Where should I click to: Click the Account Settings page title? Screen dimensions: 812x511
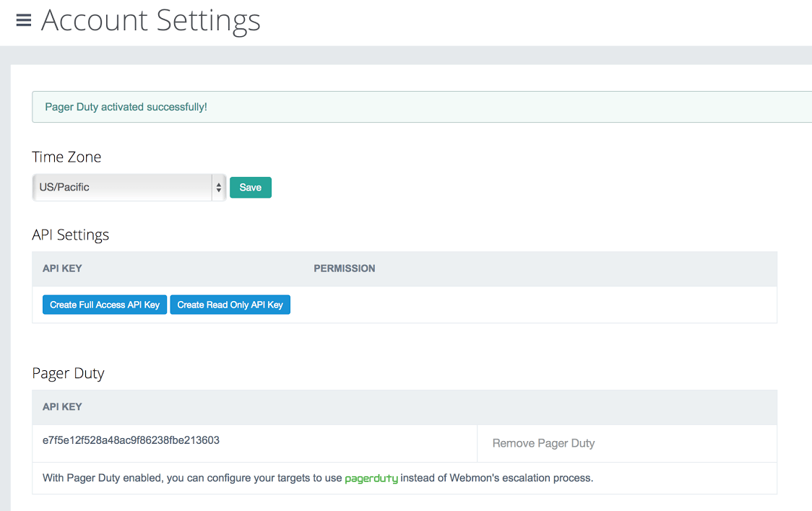tap(151, 20)
